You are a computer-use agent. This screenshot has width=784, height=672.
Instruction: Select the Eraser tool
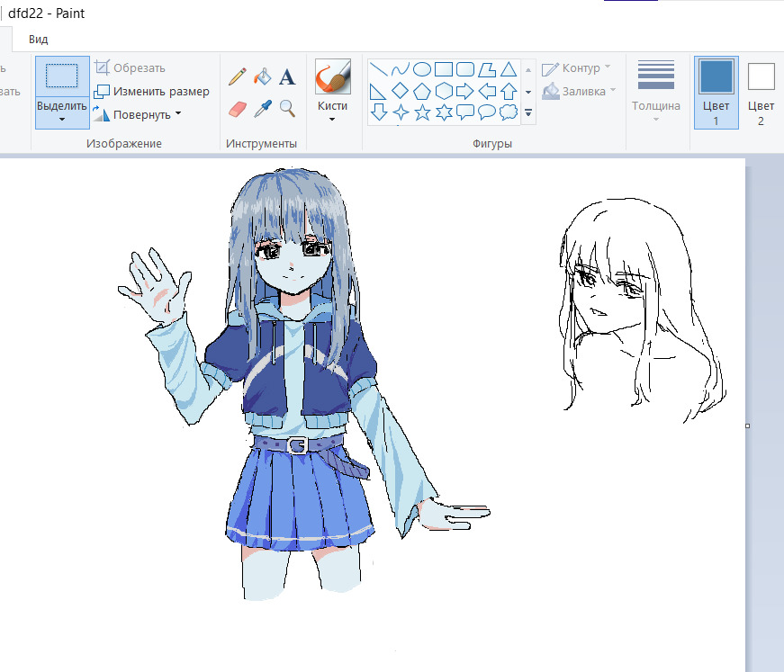(x=238, y=109)
